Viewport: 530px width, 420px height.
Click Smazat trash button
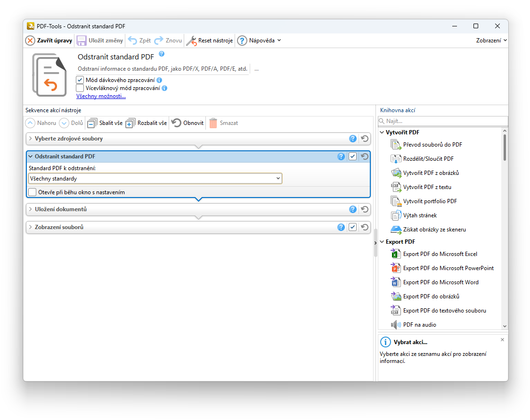[224, 123]
